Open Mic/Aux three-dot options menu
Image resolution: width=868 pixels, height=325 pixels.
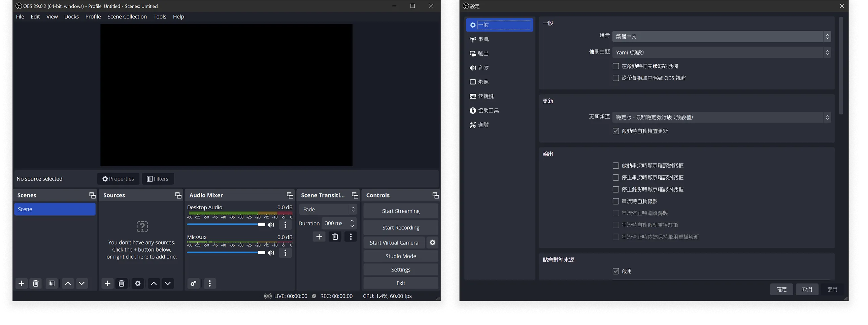[286, 253]
